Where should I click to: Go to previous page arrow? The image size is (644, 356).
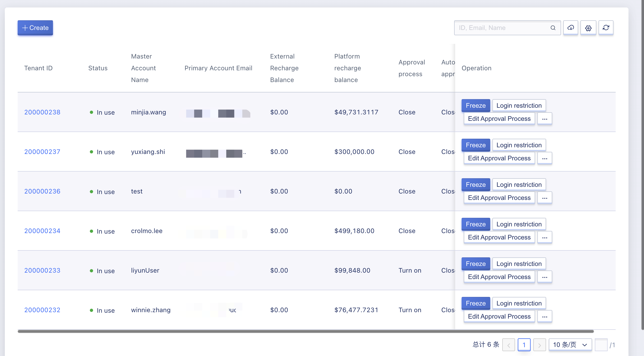509,345
